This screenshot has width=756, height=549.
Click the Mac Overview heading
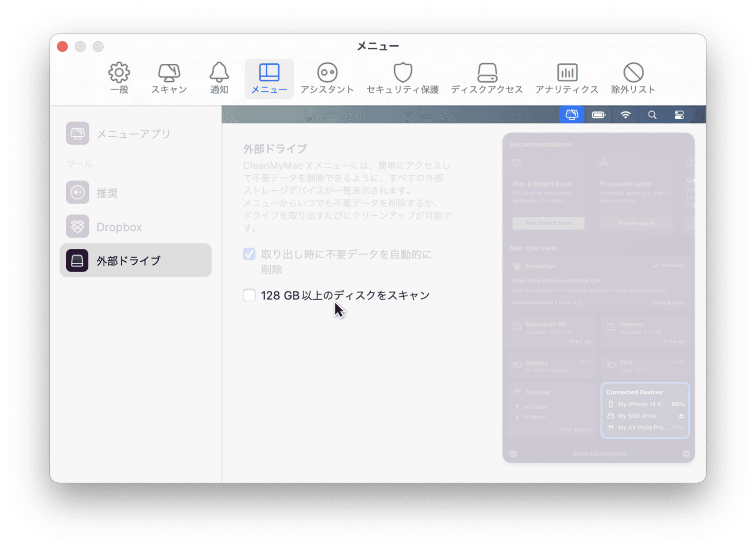pyautogui.click(x=533, y=248)
